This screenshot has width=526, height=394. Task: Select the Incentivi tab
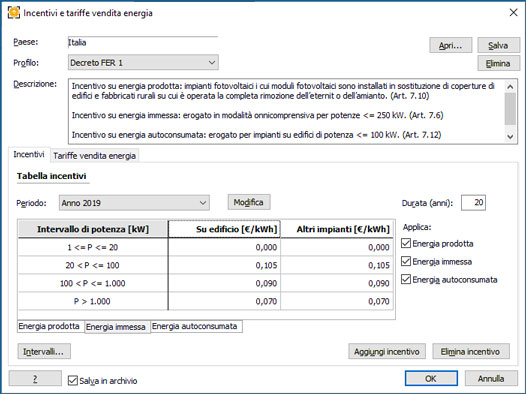[x=29, y=155]
